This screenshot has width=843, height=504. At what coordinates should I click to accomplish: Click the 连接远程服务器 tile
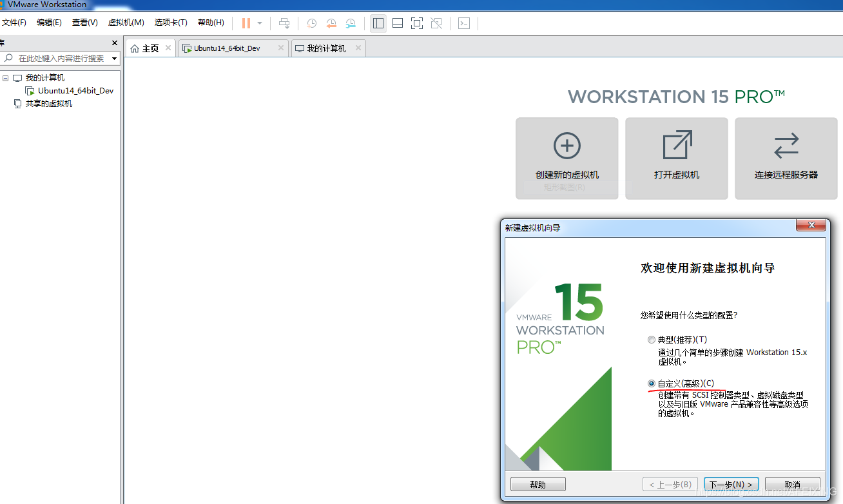pos(786,158)
